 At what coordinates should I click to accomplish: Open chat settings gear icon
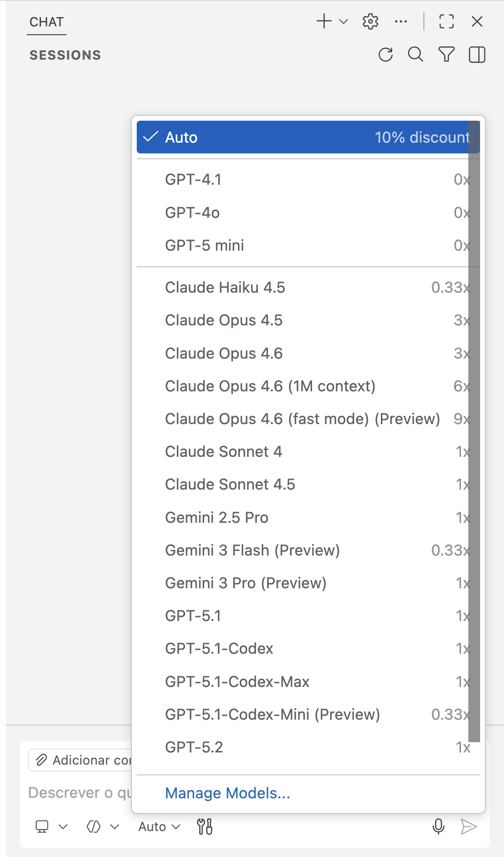pyautogui.click(x=371, y=21)
